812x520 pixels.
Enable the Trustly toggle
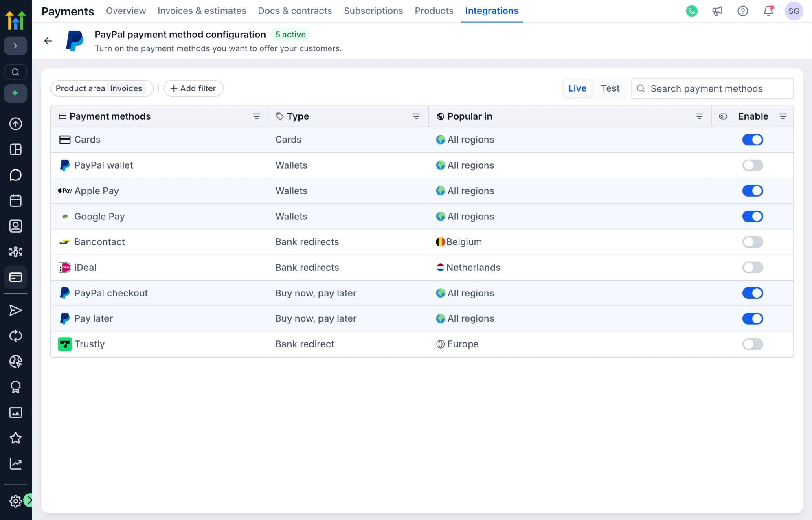pyautogui.click(x=753, y=344)
